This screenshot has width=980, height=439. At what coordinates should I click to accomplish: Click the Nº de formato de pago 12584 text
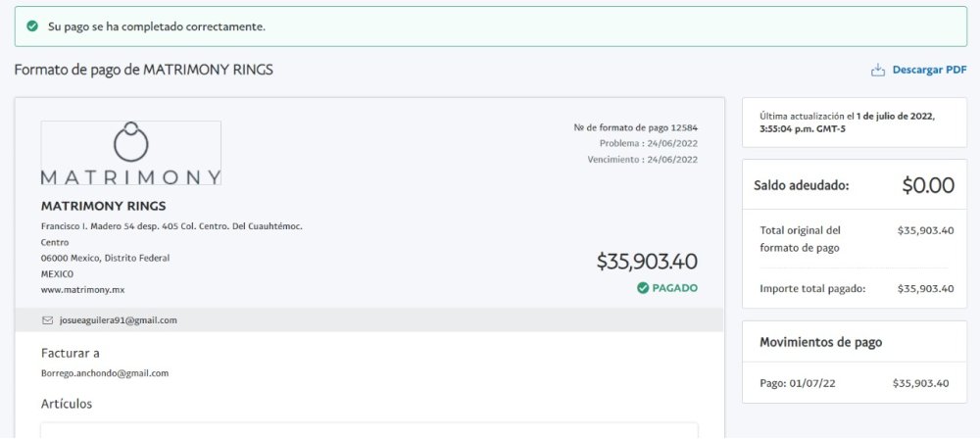[x=636, y=127]
